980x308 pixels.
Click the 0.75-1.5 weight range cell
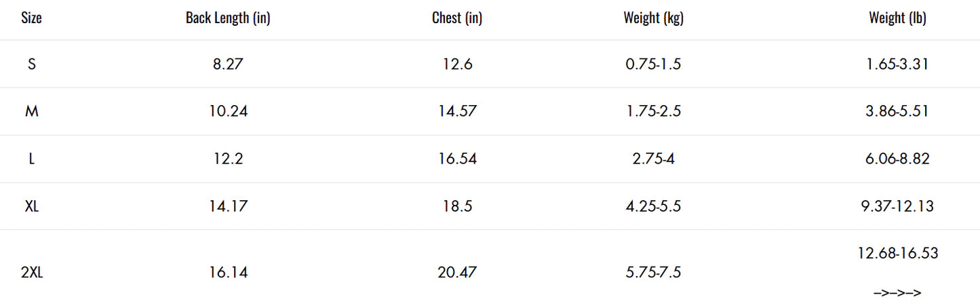point(654,64)
